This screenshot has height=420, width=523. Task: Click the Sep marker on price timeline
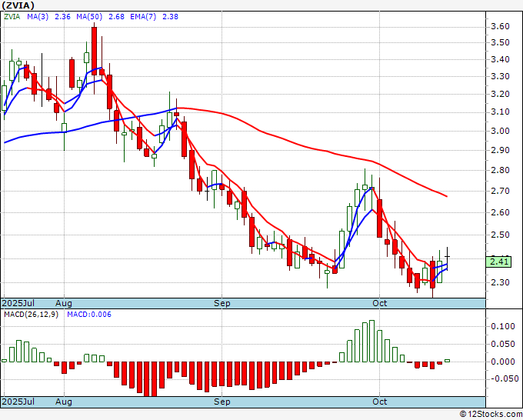(x=222, y=303)
